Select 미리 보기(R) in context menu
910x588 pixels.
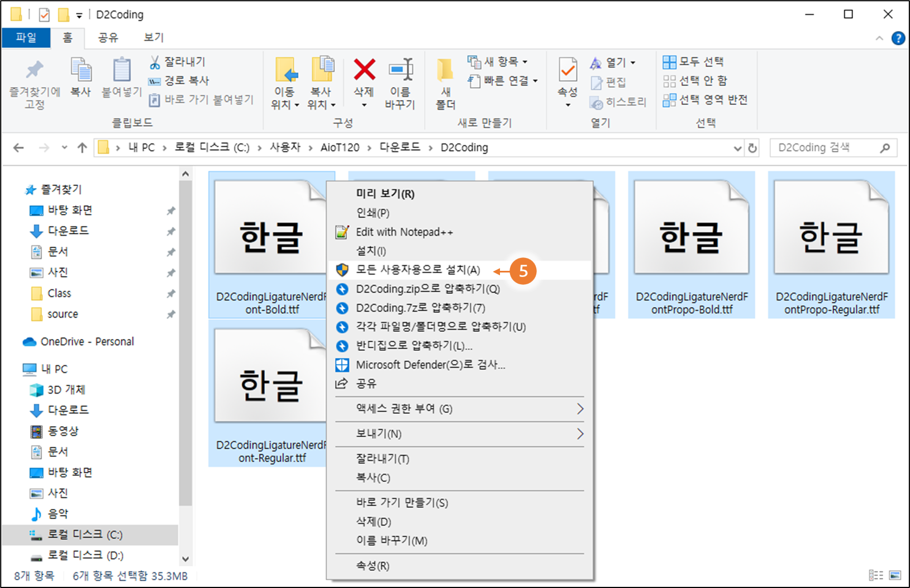460,194
